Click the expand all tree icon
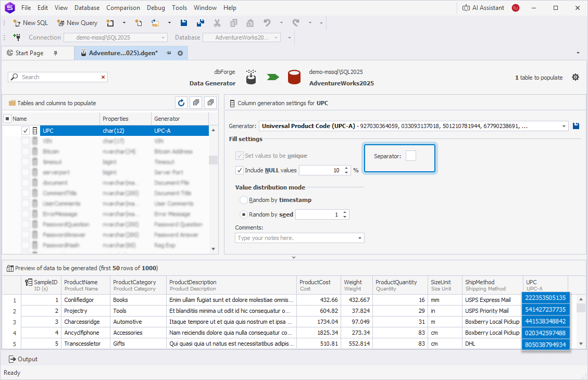Screen dimensions: 588x380 point(196,103)
